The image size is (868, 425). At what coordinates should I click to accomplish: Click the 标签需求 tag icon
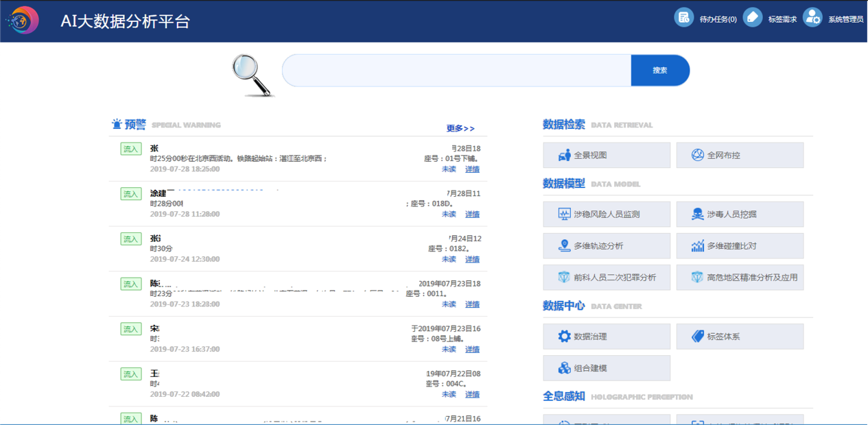(x=752, y=18)
